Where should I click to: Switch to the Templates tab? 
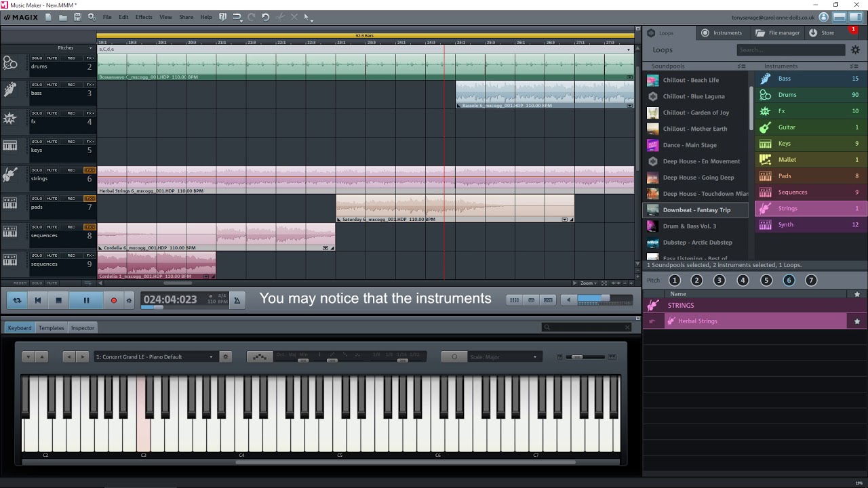(x=52, y=328)
